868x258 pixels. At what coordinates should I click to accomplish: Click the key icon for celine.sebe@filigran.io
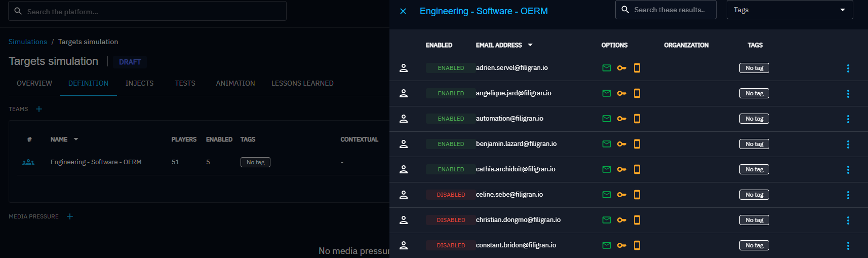pyautogui.click(x=621, y=195)
